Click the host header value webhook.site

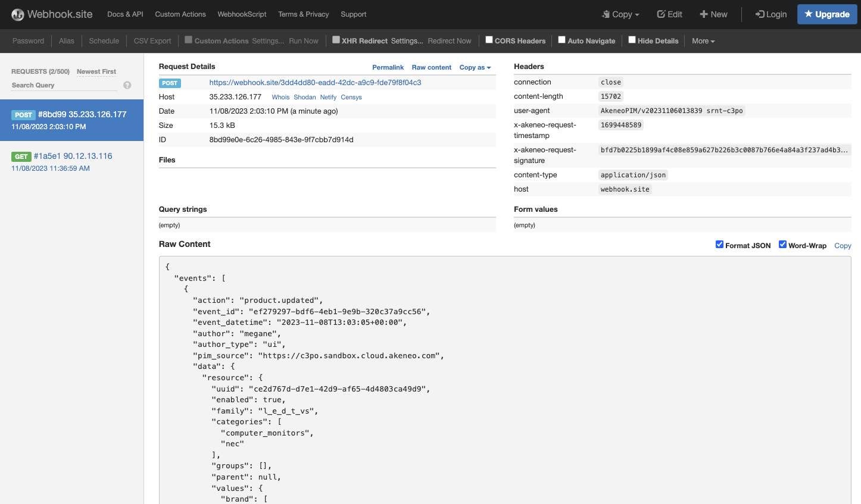625,189
